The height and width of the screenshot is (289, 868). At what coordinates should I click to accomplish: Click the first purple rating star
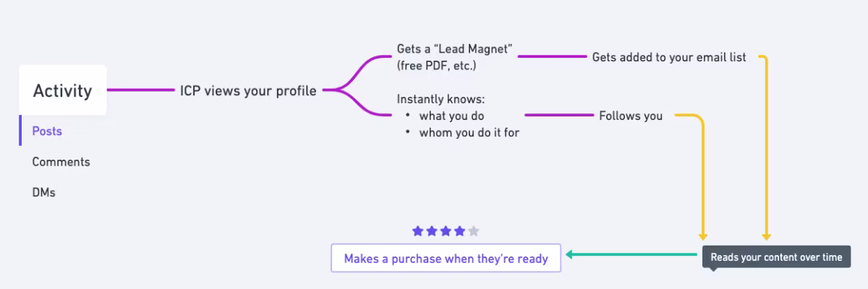click(x=417, y=231)
